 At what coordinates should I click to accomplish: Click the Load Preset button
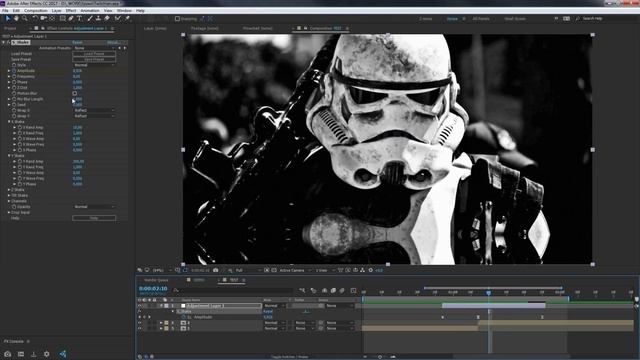coord(94,53)
